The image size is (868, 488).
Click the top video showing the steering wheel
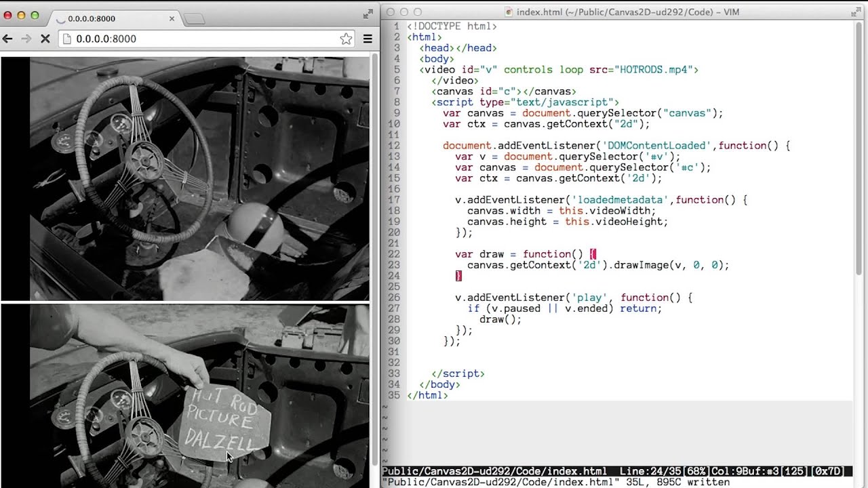pos(185,178)
